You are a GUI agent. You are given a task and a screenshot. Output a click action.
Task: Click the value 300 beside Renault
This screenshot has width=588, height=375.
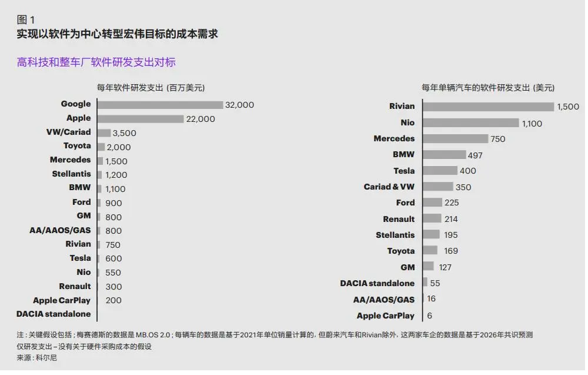(113, 287)
